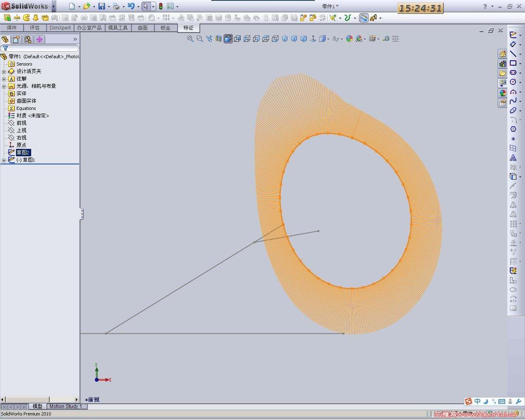525x420 pixels.
Task: Open the DimXpertManager tab icon
Action: tap(39, 39)
